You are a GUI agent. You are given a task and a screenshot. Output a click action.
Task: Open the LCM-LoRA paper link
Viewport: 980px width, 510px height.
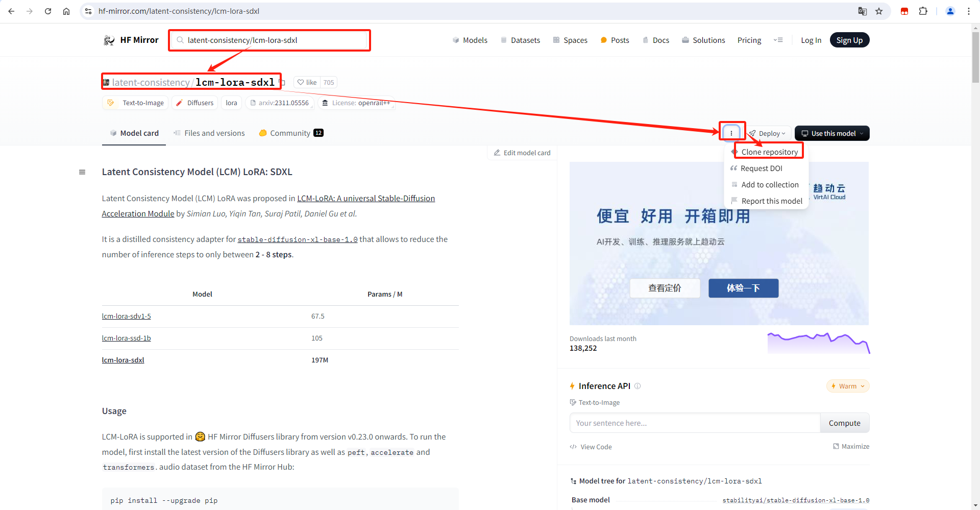click(366, 199)
